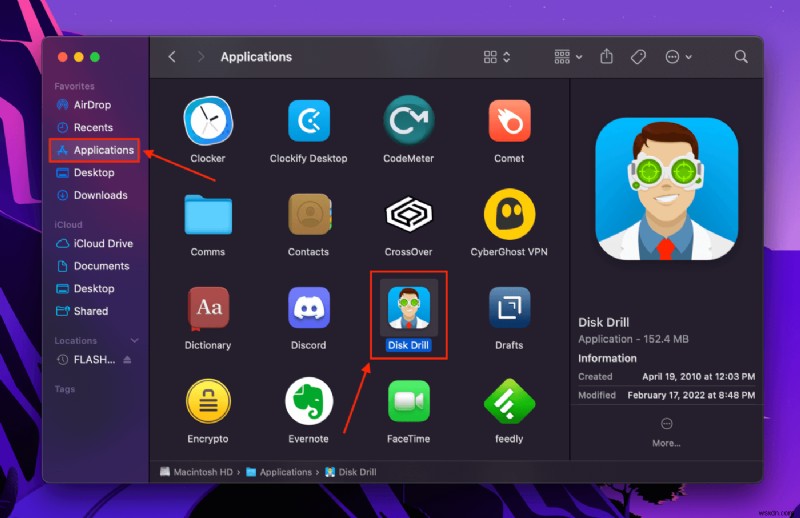Select the Drafts app icon

coord(509,308)
